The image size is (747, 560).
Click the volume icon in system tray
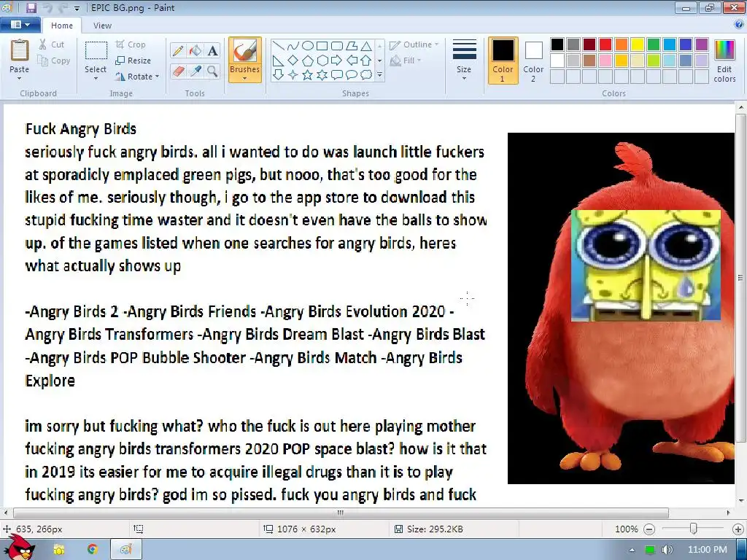pyautogui.click(x=667, y=550)
